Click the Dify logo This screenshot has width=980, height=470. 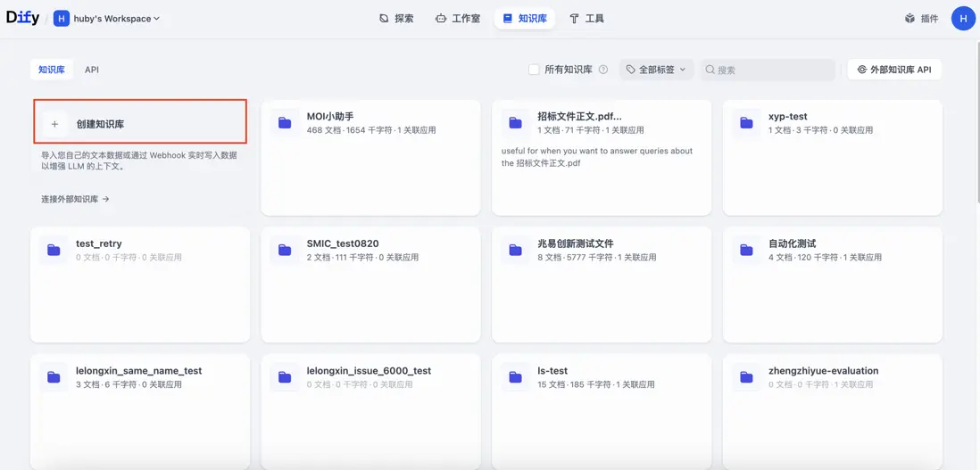click(x=22, y=18)
